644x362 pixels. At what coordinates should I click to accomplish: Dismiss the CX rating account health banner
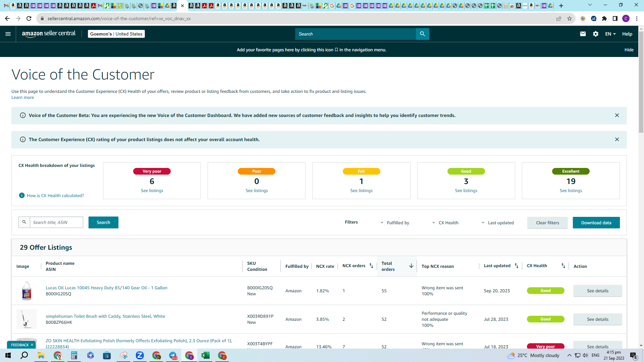coord(617,139)
